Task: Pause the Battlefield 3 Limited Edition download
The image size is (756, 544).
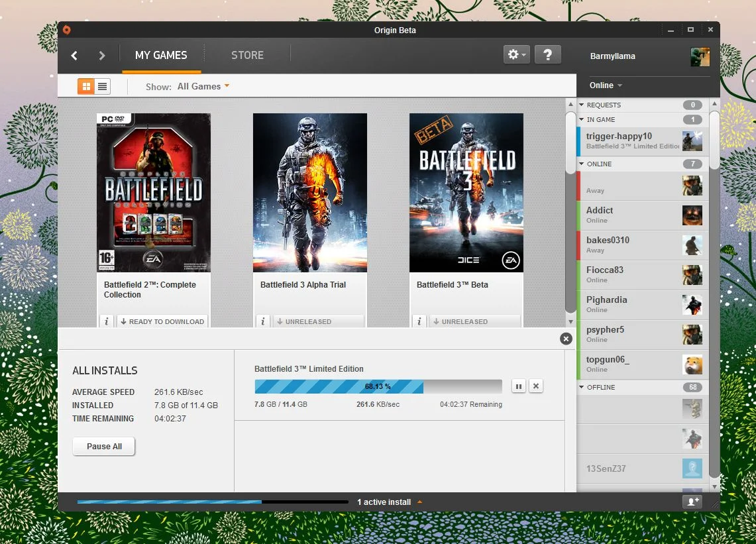Action: [x=518, y=386]
